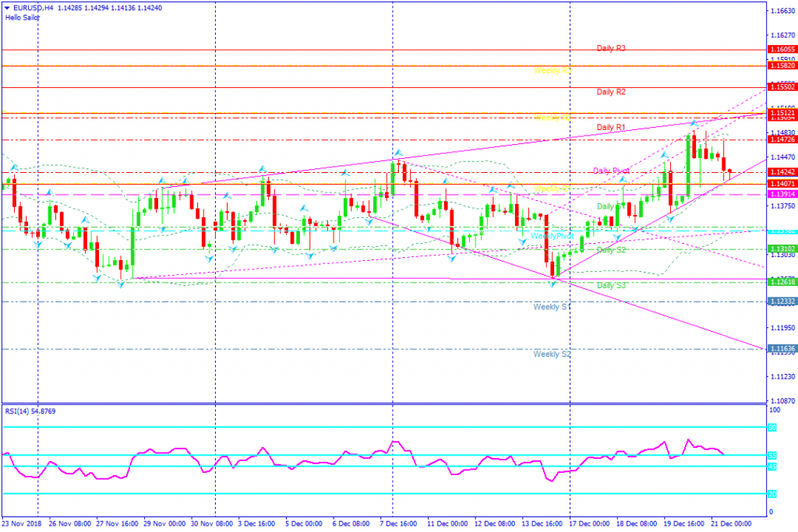Screen dimensions: 798x532
Task: Select the up fractal arrow above the 19 Dec high
Action: pos(694,123)
